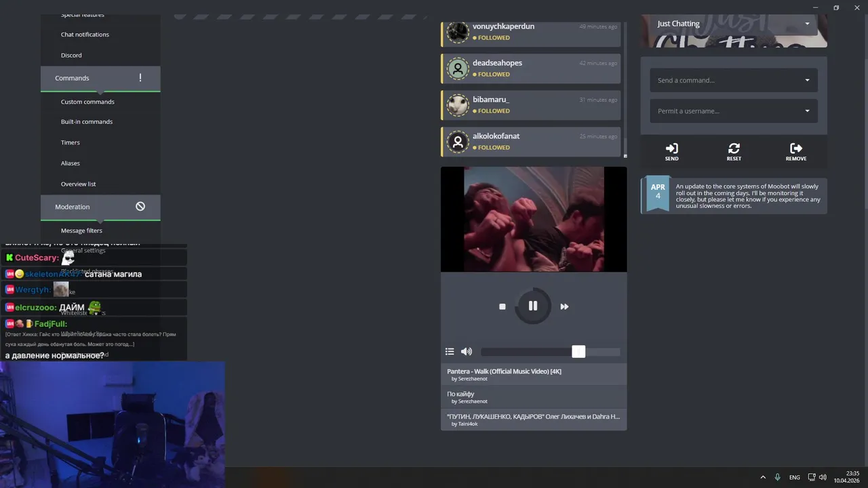Open the Aliases menu item
This screenshot has height=488, width=868.
71,163
